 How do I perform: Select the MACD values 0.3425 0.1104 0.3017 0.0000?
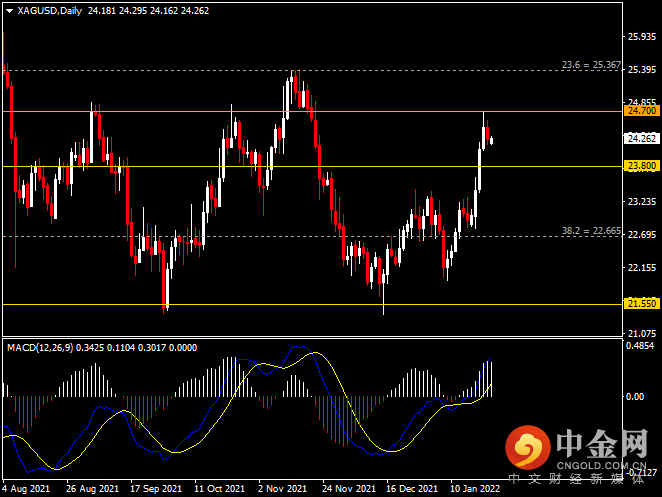pos(136,348)
